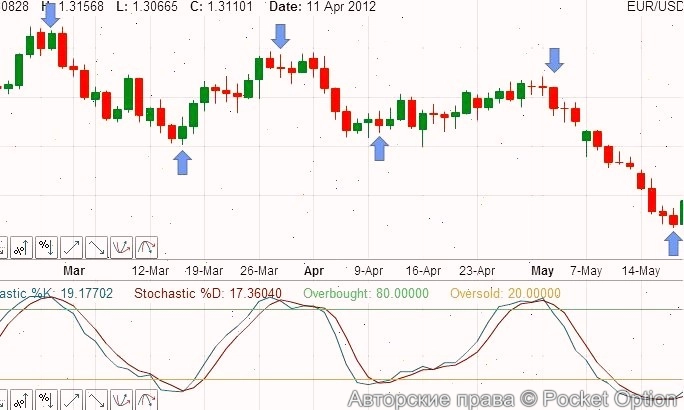Select the blue up arrow at 9-Apr
This screenshot has height=410, width=684.
click(379, 148)
